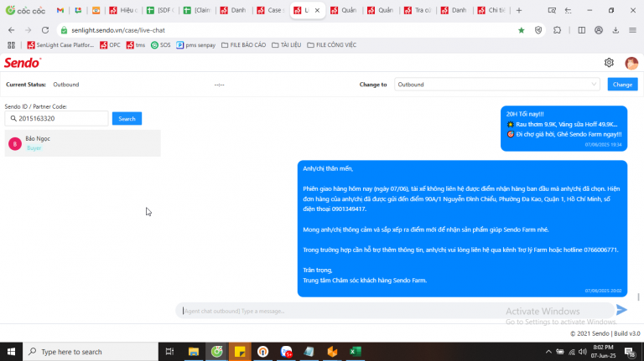Viewport: 644px width, 361px height.
Task: Open the shield protection icon
Action: point(538,30)
